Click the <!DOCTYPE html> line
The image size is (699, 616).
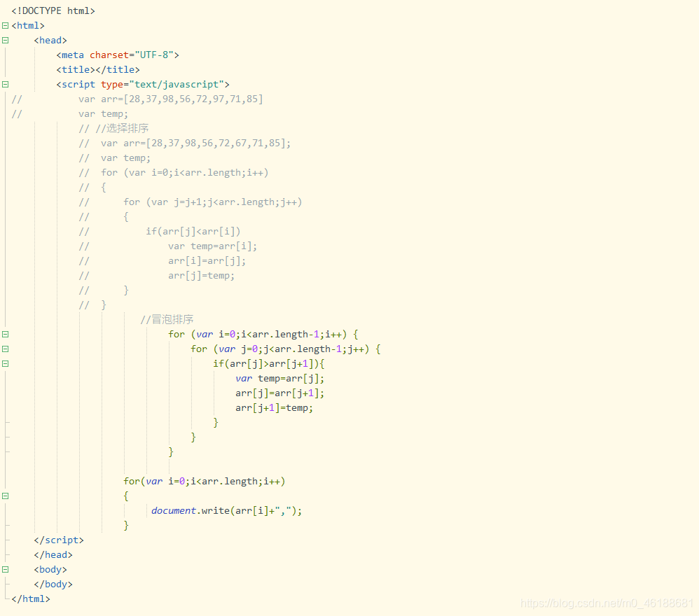53,10
